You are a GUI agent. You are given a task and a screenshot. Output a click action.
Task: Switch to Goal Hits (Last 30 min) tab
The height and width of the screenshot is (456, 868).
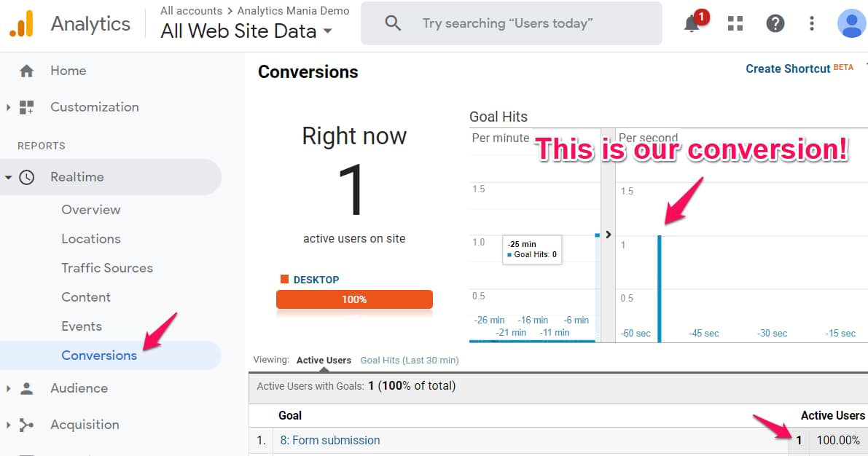pyautogui.click(x=409, y=360)
